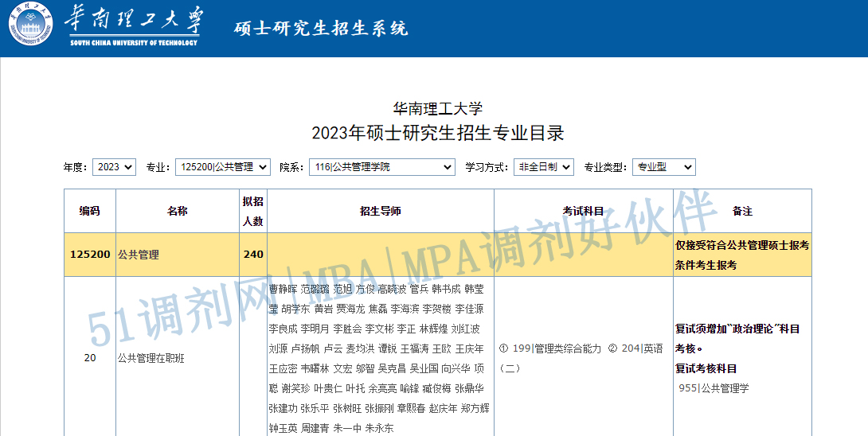Click the 复试考核科目 label

706,368
